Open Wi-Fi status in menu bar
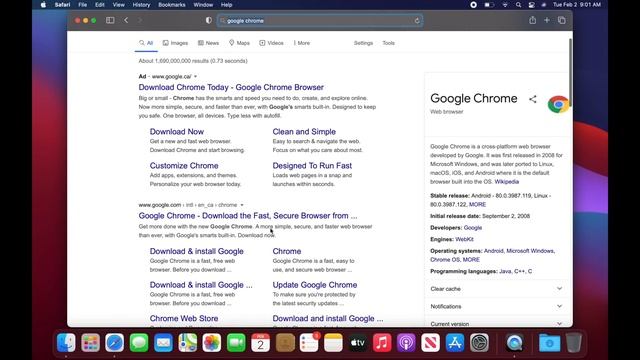 [505, 5]
